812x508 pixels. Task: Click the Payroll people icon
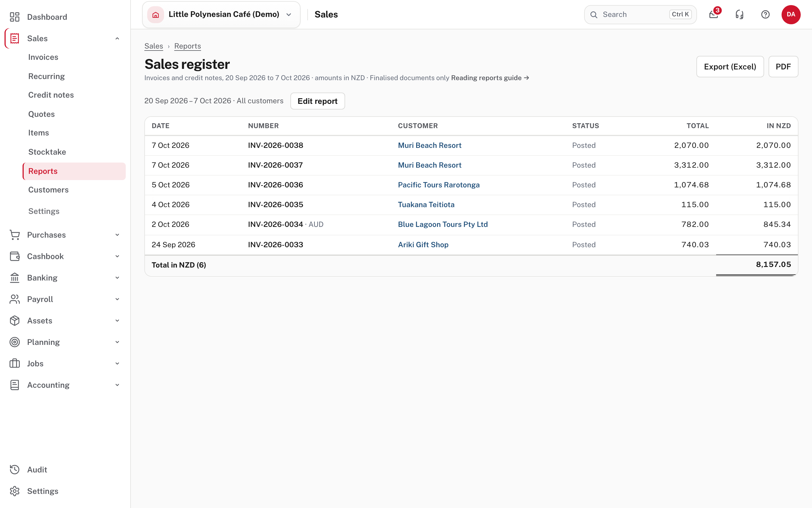[x=14, y=299]
